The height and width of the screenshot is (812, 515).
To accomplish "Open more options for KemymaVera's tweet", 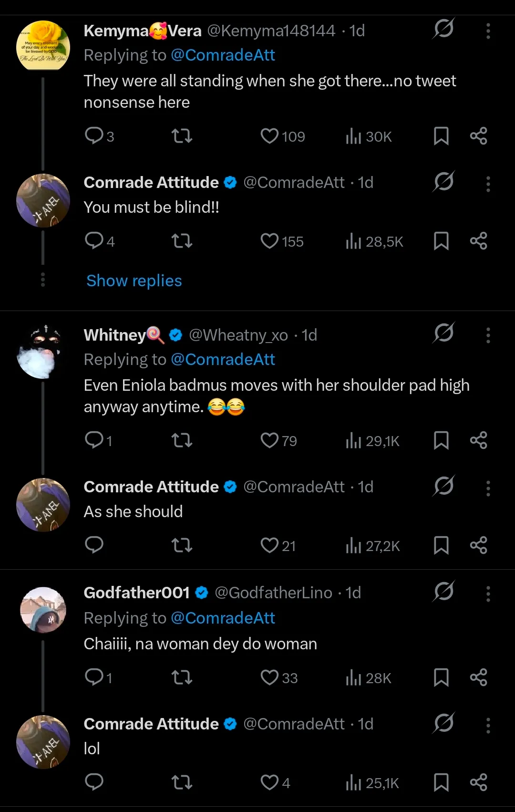I will tap(488, 31).
